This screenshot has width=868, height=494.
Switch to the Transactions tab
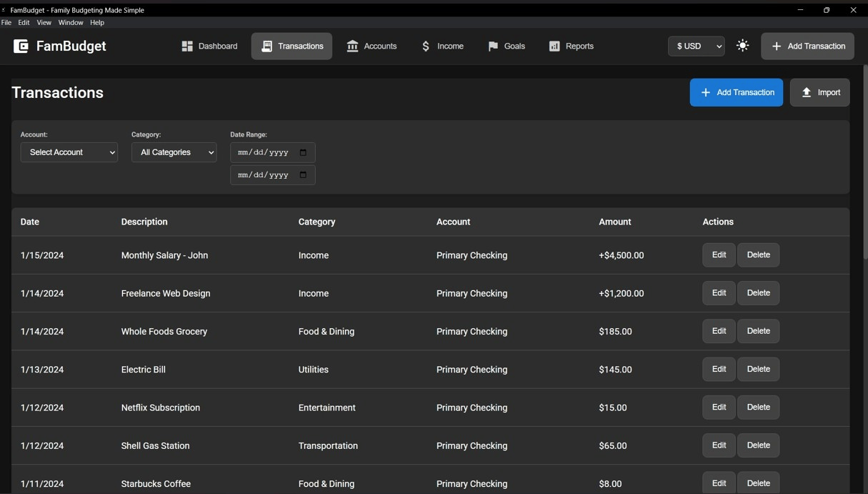pyautogui.click(x=291, y=46)
